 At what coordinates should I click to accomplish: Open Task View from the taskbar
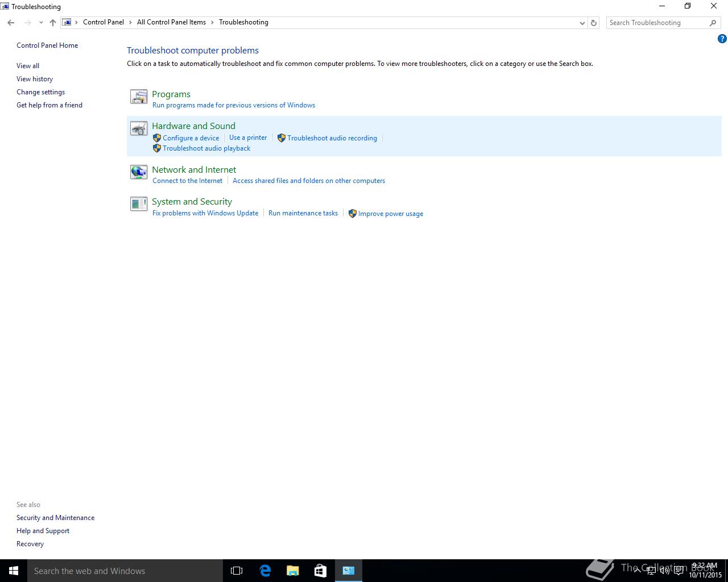pos(237,571)
